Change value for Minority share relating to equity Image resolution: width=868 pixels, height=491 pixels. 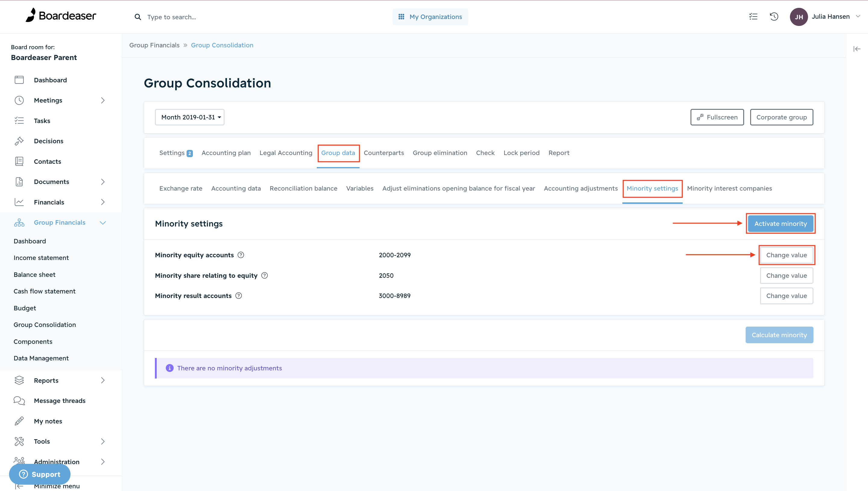786,276
